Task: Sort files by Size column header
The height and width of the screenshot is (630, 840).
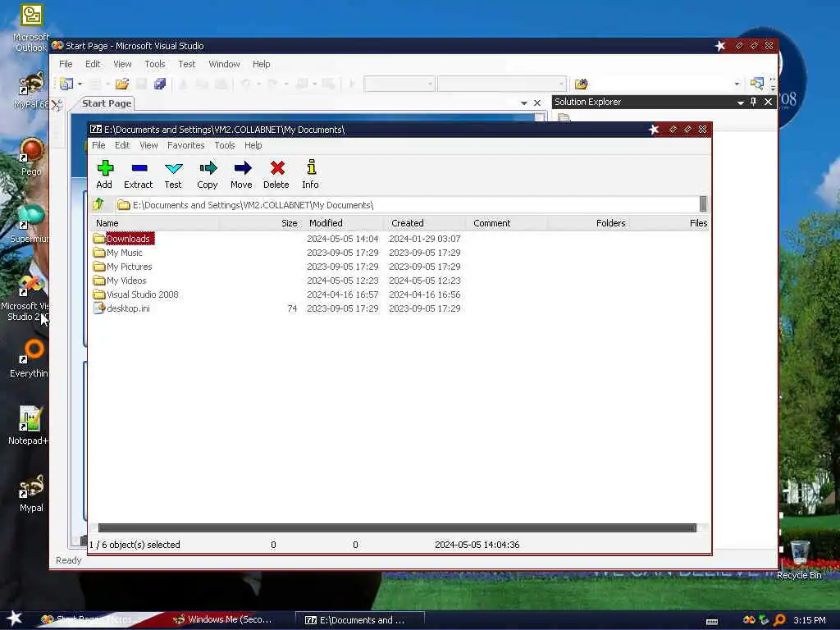Action: pyautogui.click(x=259, y=223)
